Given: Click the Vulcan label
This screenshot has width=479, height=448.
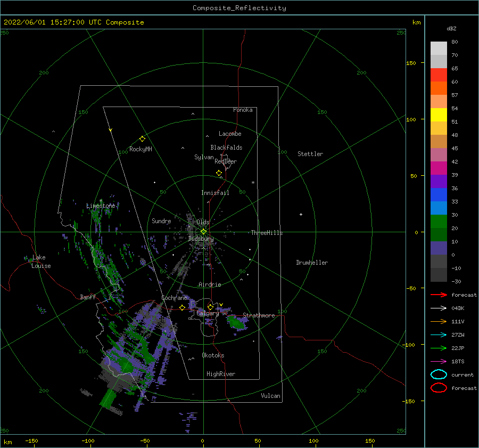Looking at the screenshot, I should [x=271, y=396].
